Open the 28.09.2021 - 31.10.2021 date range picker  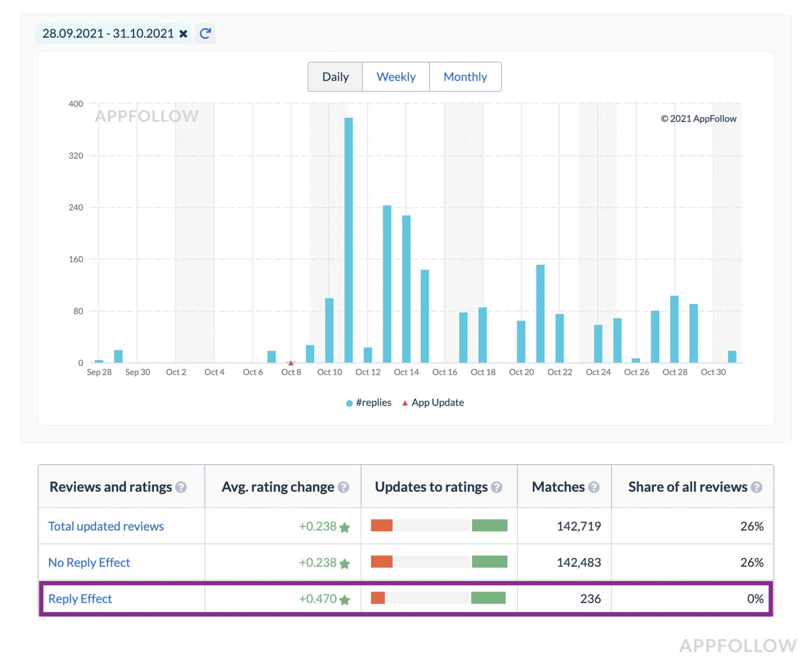point(108,34)
